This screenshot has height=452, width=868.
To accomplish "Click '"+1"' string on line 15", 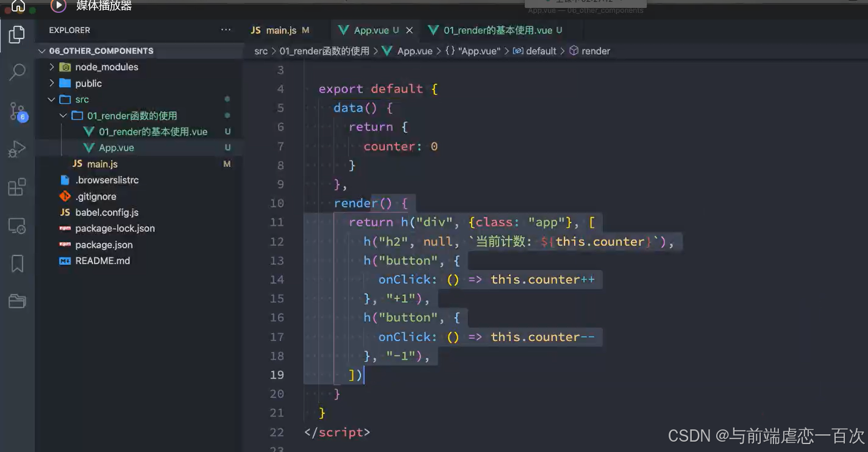I will tap(400, 299).
